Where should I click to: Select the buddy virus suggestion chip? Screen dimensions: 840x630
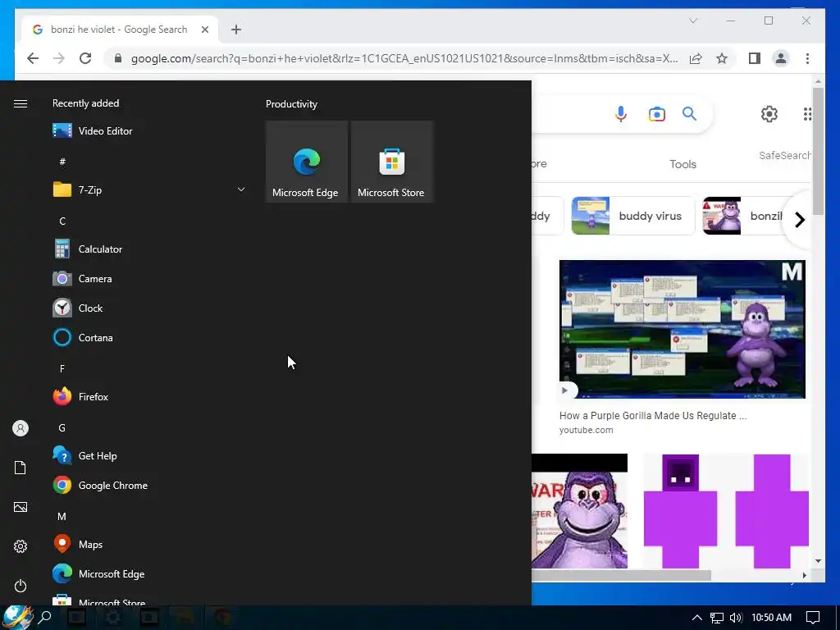[632, 216]
